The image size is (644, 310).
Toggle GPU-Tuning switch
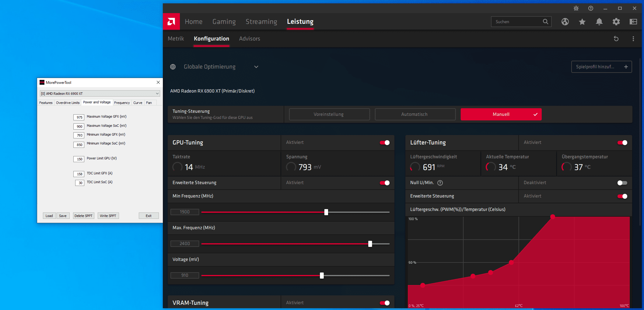(x=385, y=143)
